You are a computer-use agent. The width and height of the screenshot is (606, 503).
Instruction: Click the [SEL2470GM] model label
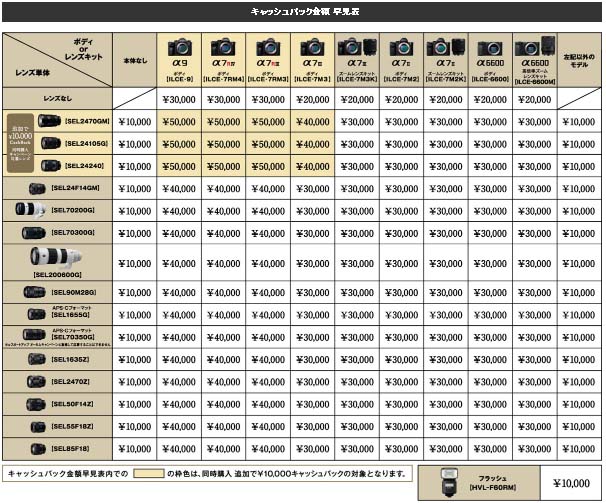(x=87, y=121)
